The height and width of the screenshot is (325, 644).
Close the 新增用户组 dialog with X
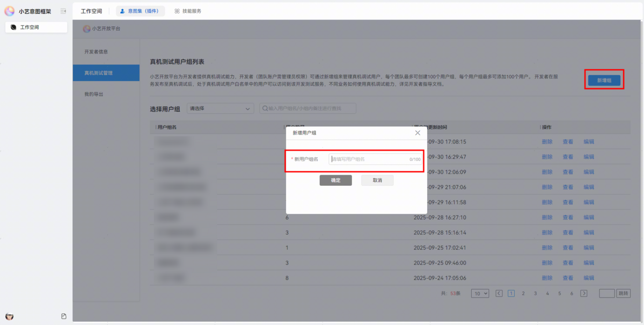(418, 133)
